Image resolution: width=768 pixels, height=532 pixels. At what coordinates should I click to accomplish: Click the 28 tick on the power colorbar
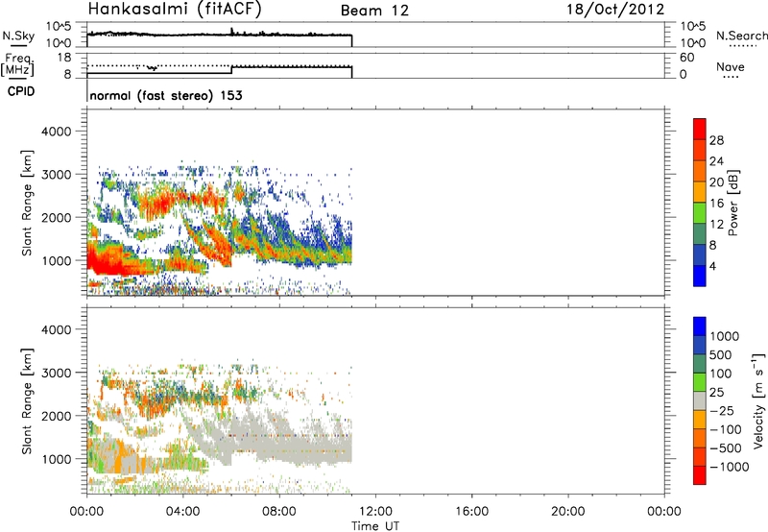coord(716,140)
